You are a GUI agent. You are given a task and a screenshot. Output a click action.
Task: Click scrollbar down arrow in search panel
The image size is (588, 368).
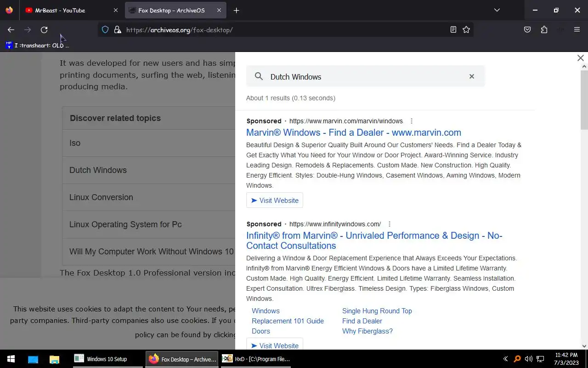584,346
